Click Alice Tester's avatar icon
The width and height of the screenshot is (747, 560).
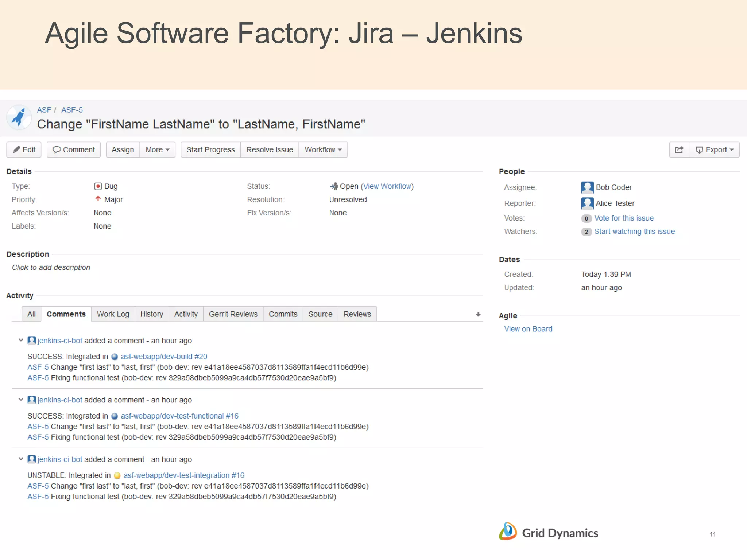(587, 203)
